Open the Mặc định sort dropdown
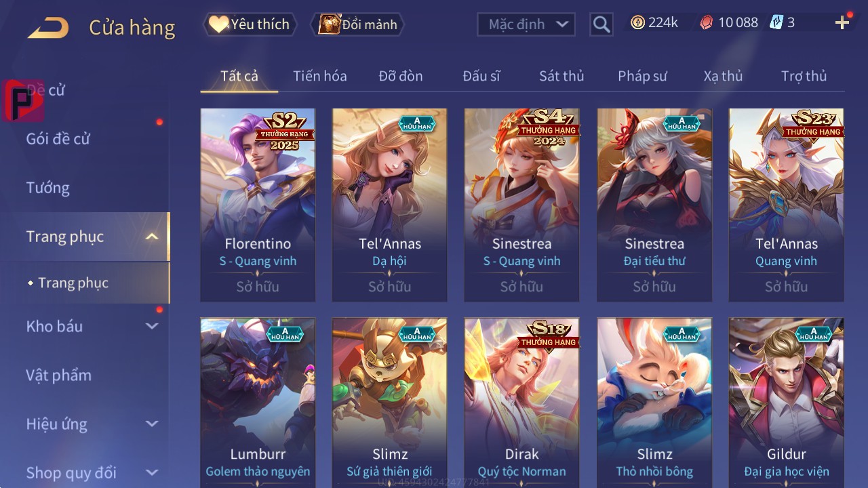 [x=526, y=24]
